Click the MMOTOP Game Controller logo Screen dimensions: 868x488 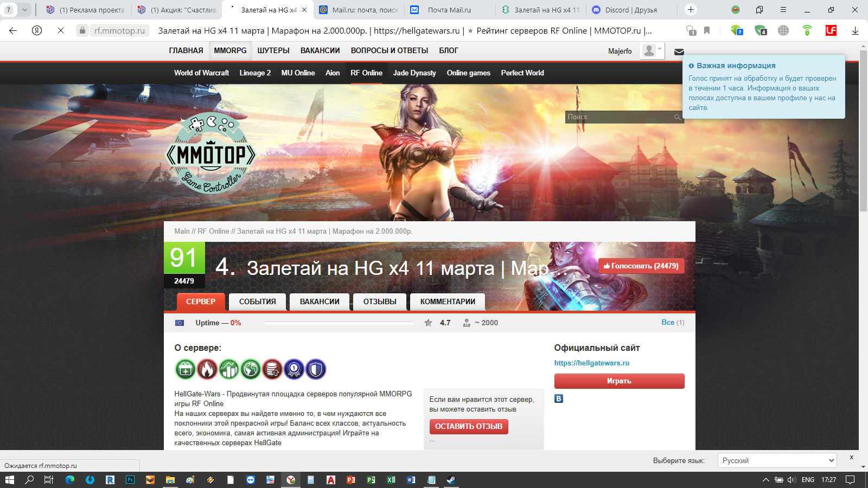(x=211, y=153)
